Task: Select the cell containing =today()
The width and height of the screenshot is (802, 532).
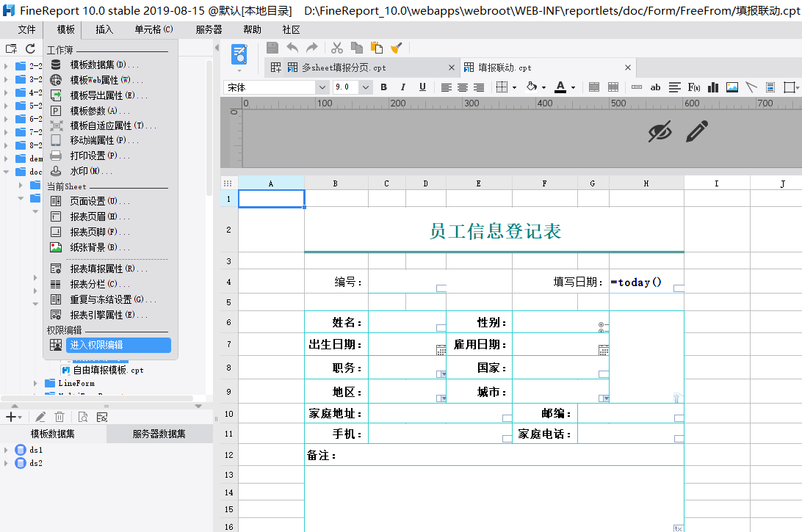Action: [646, 282]
